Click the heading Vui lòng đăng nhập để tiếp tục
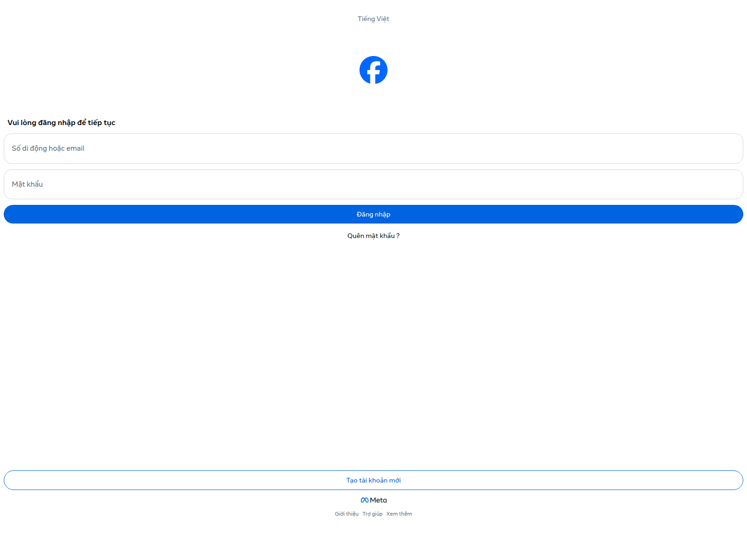The width and height of the screenshot is (747, 560). click(61, 122)
